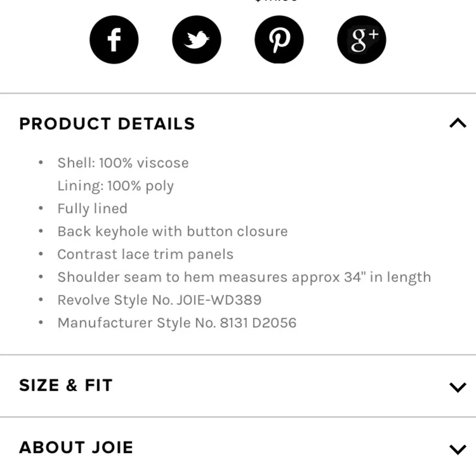Click the bullet beside Fully lined
This screenshot has height=476, width=476.
pos(41,208)
